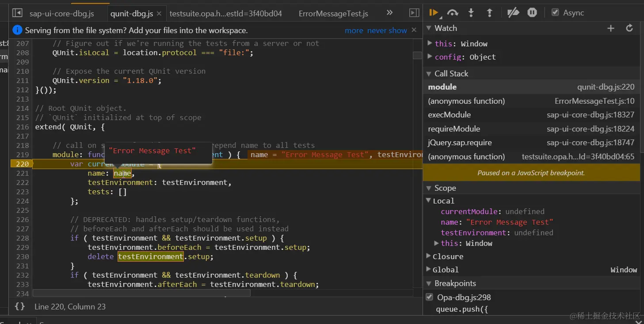Collapse the Local scope
This screenshot has height=324, width=644.
tap(428, 201)
